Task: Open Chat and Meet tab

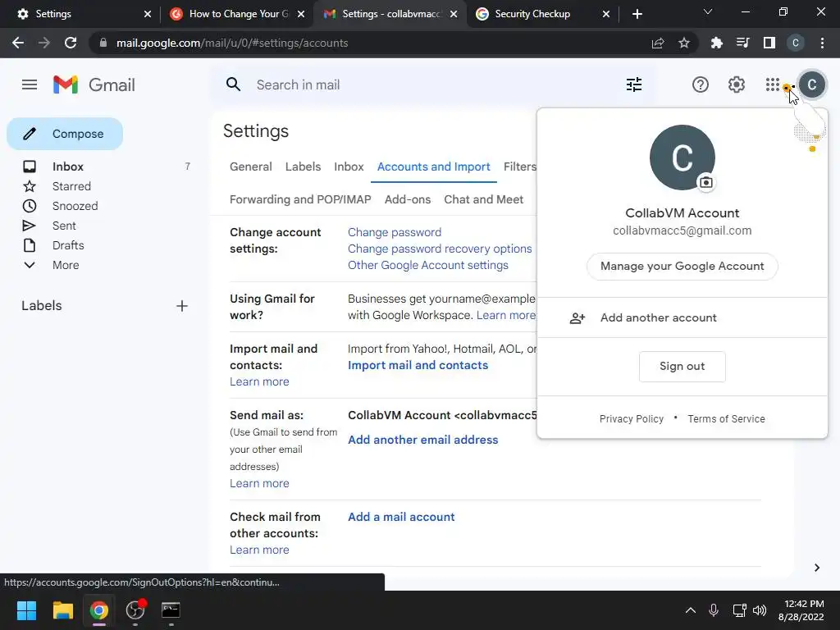Action: [x=483, y=199]
